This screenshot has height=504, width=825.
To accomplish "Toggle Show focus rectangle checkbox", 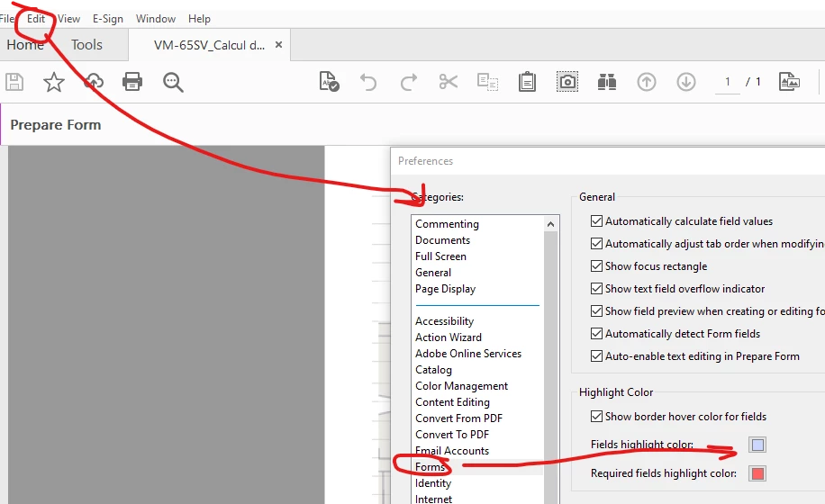I will coord(596,265).
